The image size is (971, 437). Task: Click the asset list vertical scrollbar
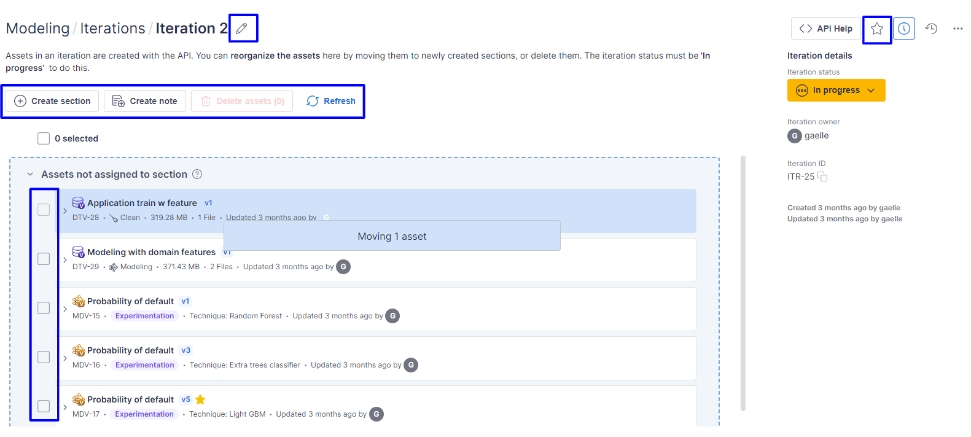click(742, 280)
